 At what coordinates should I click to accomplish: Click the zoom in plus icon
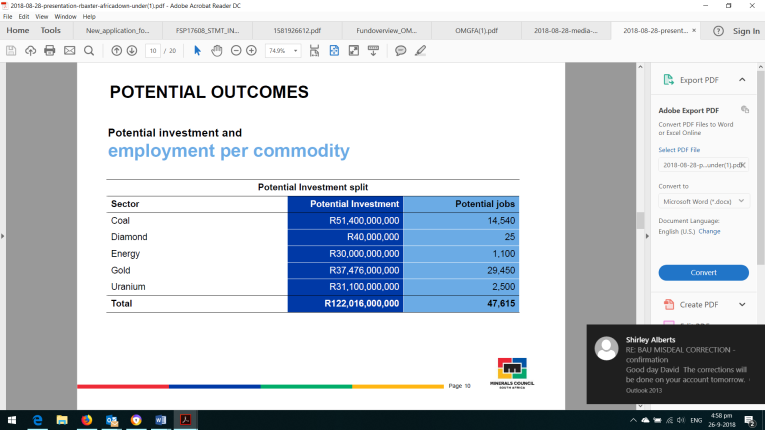(251, 50)
